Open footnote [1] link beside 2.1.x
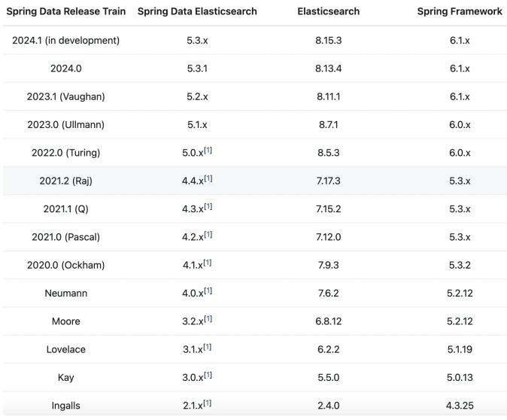507x420 pixels. [208, 403]
